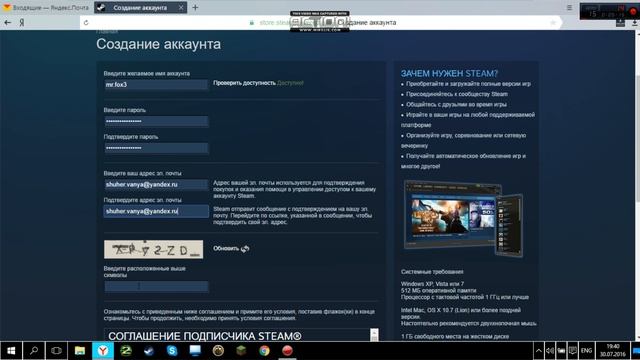Click the email address field

[x=156, y=184]
